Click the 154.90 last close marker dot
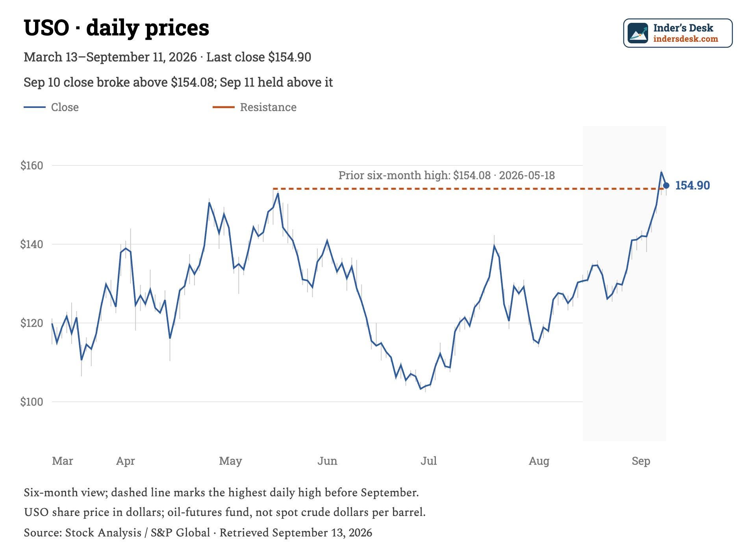 666,186
